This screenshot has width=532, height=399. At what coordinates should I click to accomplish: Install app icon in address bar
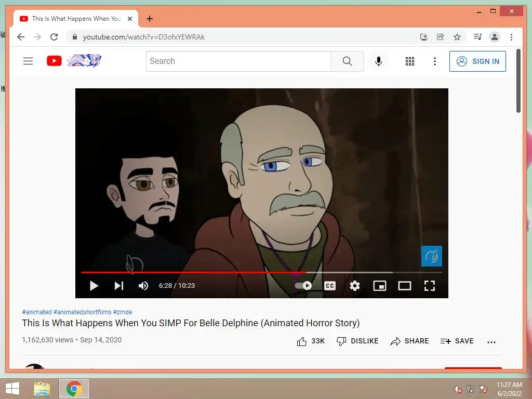click(x=424, y=37)
